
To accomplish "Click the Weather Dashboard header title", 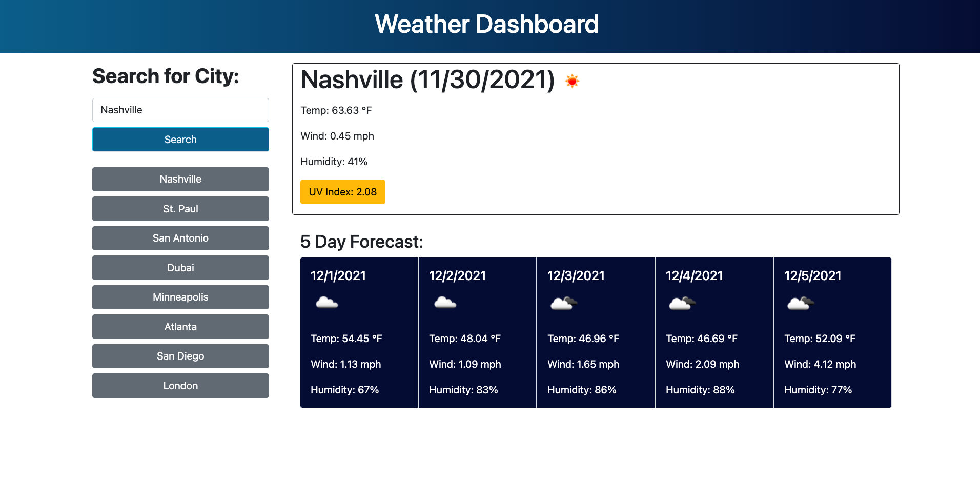I will click(487, 24).
